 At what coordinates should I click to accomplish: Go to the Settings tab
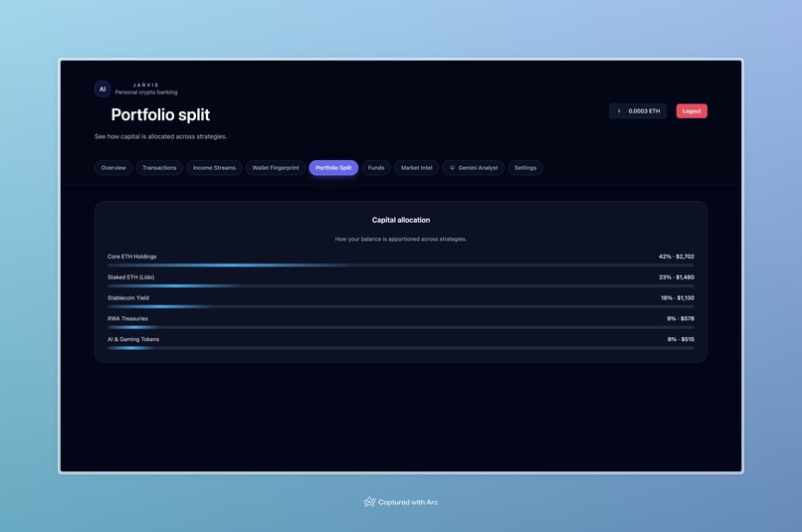click(x=525, y=168)
